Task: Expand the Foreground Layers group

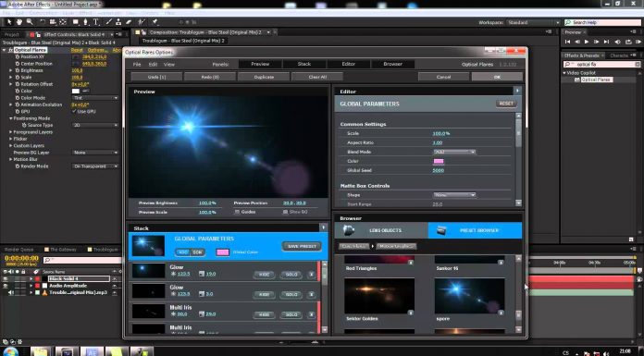Action: pyautogui.click(x=11, y=132)
